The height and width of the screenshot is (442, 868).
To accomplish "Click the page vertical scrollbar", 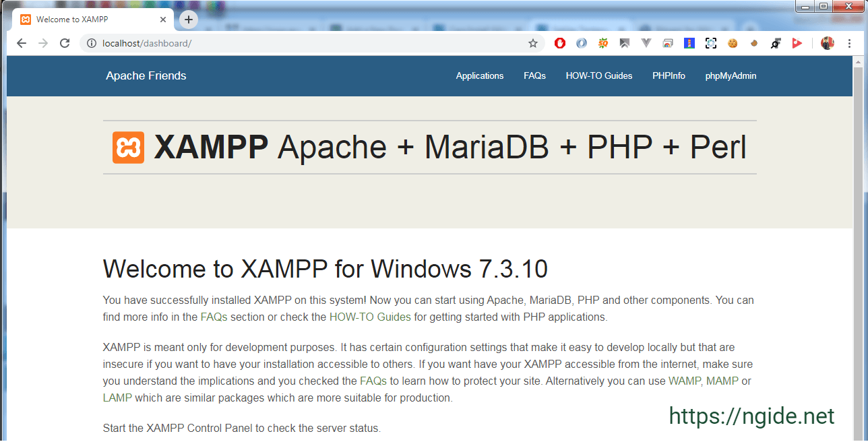I will coord(858,253).
